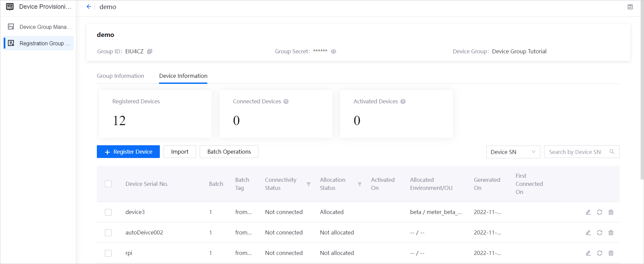Screen dimensions: 644x264
Task: Click the search magnifier icon
Action: pos(612,152)
